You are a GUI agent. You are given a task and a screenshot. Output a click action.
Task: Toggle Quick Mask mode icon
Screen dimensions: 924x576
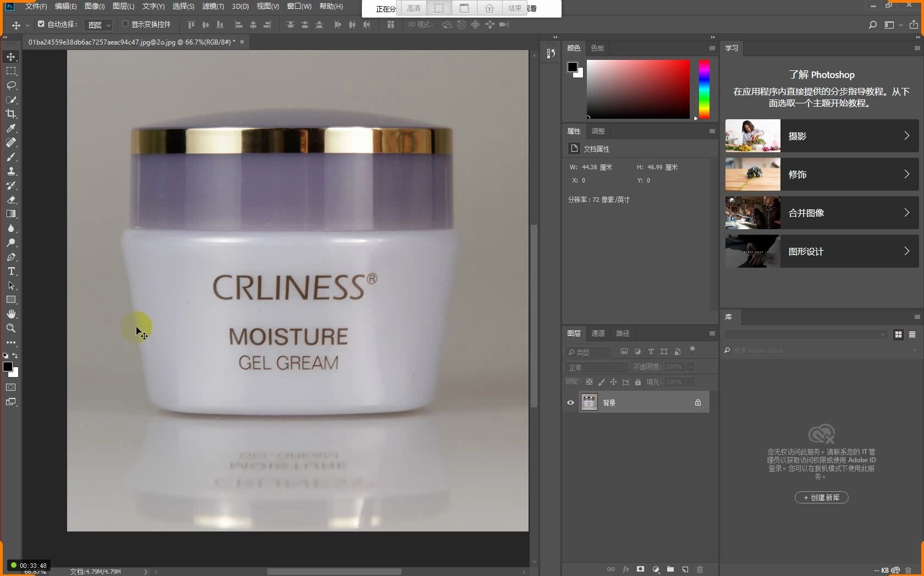(11, 387)
